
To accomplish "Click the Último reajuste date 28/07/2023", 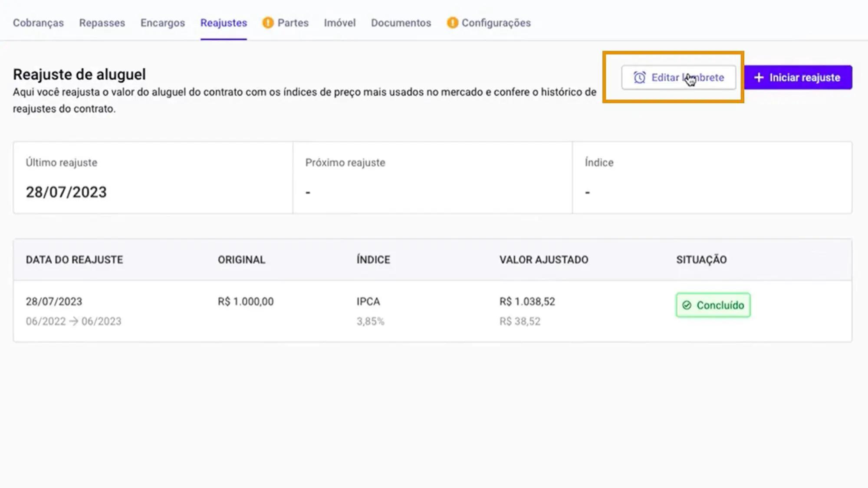I will pos(66,192).
